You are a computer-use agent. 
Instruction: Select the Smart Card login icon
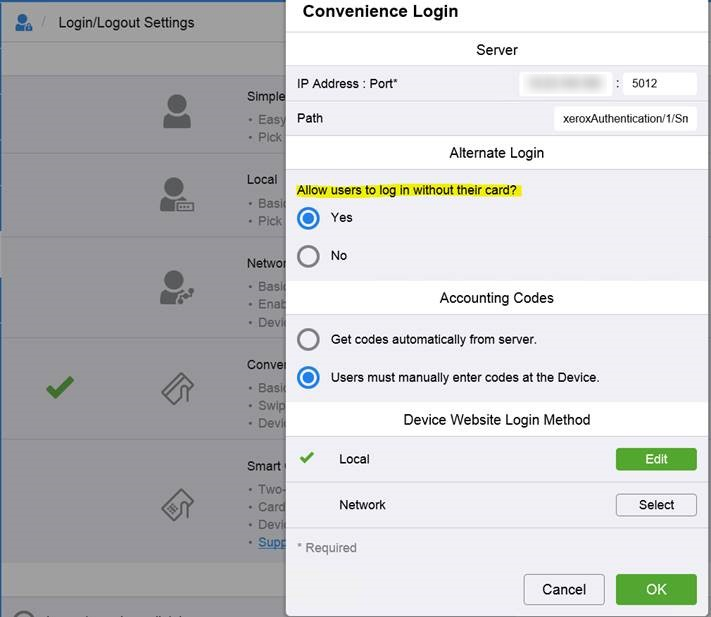176,505
